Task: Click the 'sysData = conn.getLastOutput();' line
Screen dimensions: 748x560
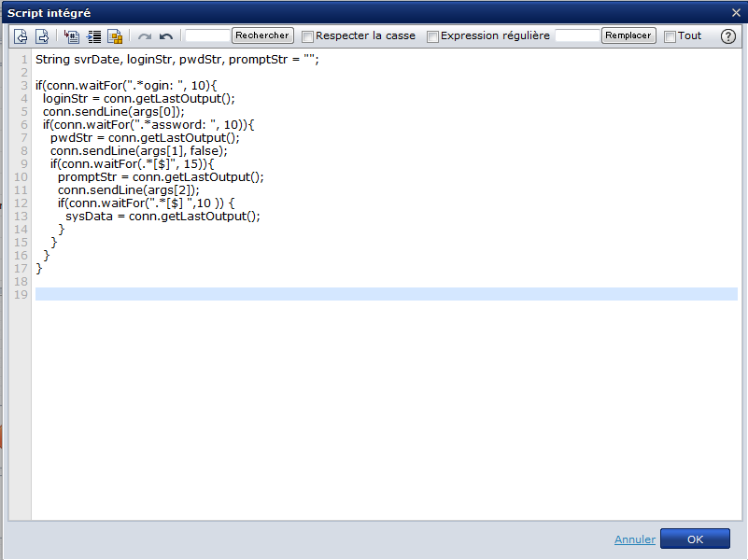Action: point(162,217)
